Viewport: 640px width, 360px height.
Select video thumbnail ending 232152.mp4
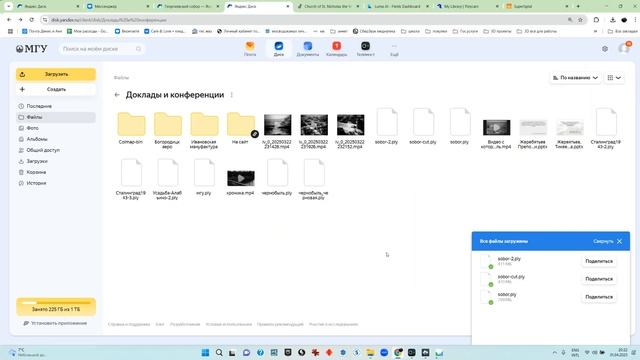pyautogui.click(x=351, y=124)
